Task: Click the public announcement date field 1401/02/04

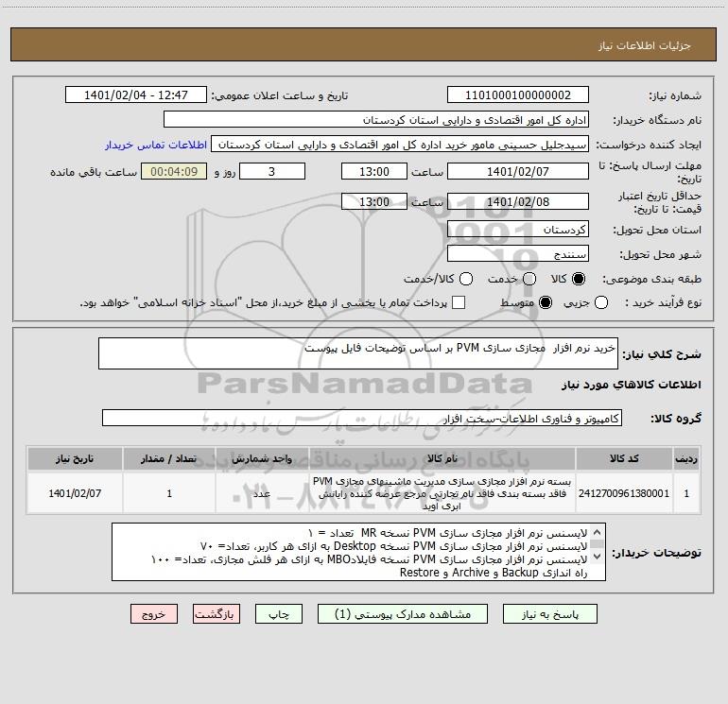Action: 136,94
